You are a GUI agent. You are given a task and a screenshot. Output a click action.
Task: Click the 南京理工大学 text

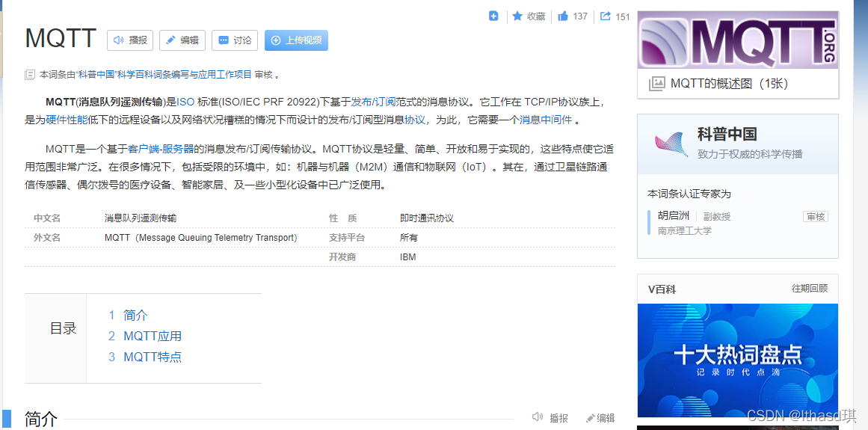(684, 231)
